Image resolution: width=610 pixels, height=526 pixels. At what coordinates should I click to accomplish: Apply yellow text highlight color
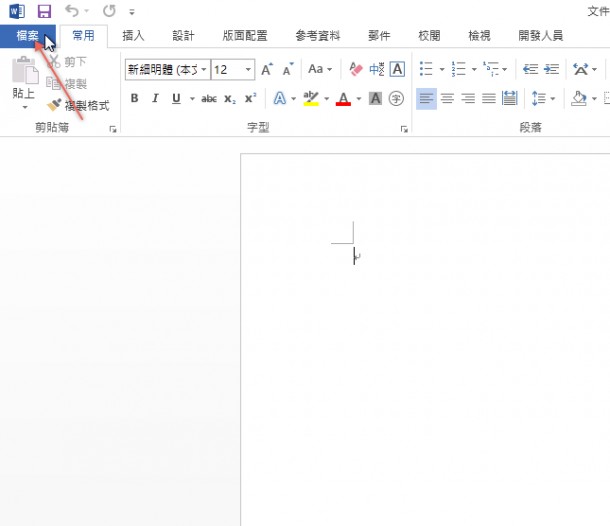pos(311,98)
